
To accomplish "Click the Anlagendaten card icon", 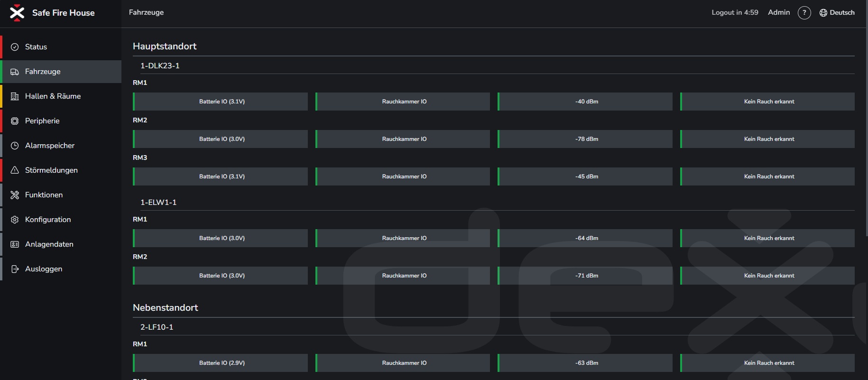I will 15,244.
